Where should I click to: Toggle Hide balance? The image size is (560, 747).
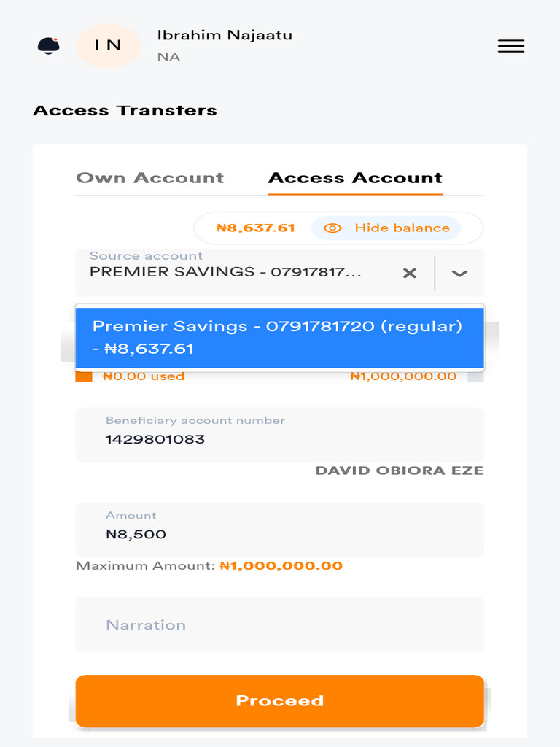pyautogui.click(x=386, y=228)
